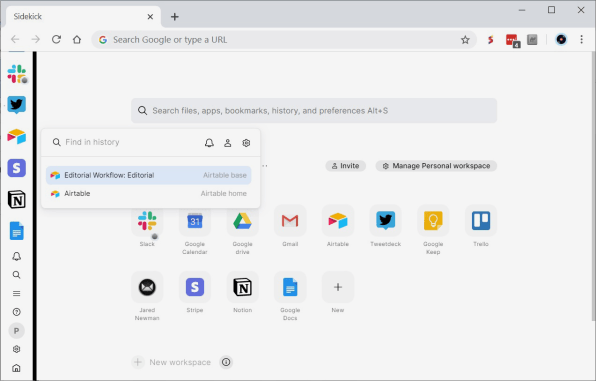Open the Chrome three-dot menu
Viewport: 596px width, 381px height.
point(581,40)
